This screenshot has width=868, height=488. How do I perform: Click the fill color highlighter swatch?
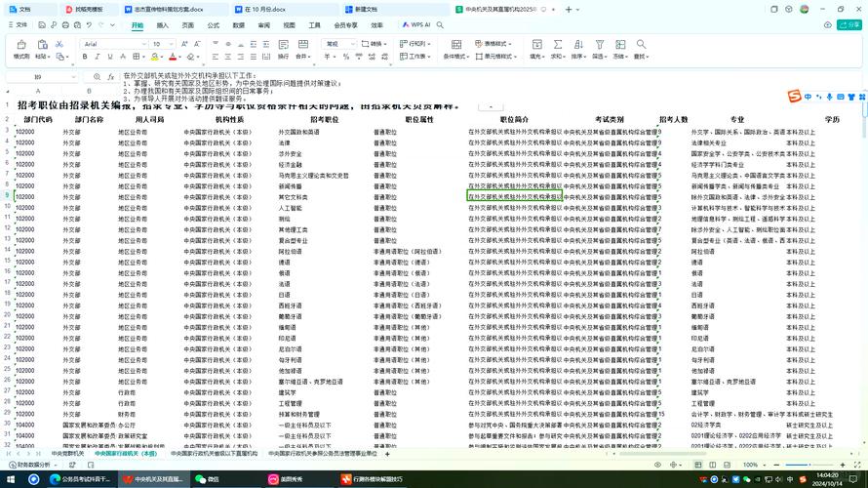(x=154, y=57)
